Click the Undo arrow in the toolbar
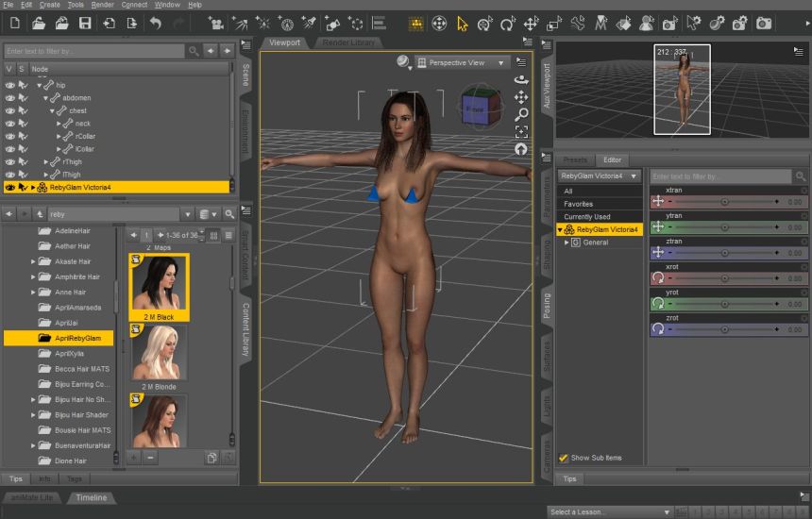 [x=155, y=23]
